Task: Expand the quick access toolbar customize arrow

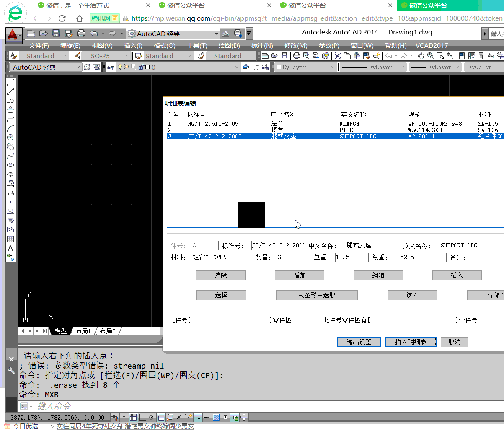Action: 249,34
